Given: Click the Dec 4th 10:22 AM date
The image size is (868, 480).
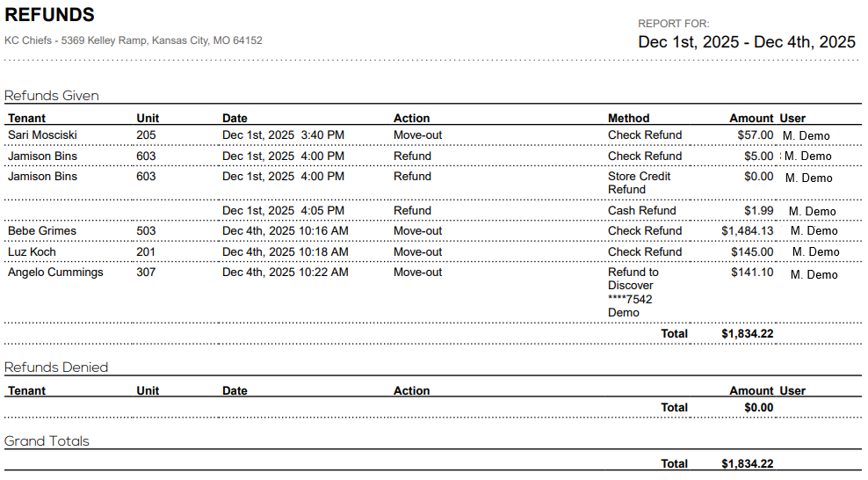Looking at the screenshot, I should point(285,273).
